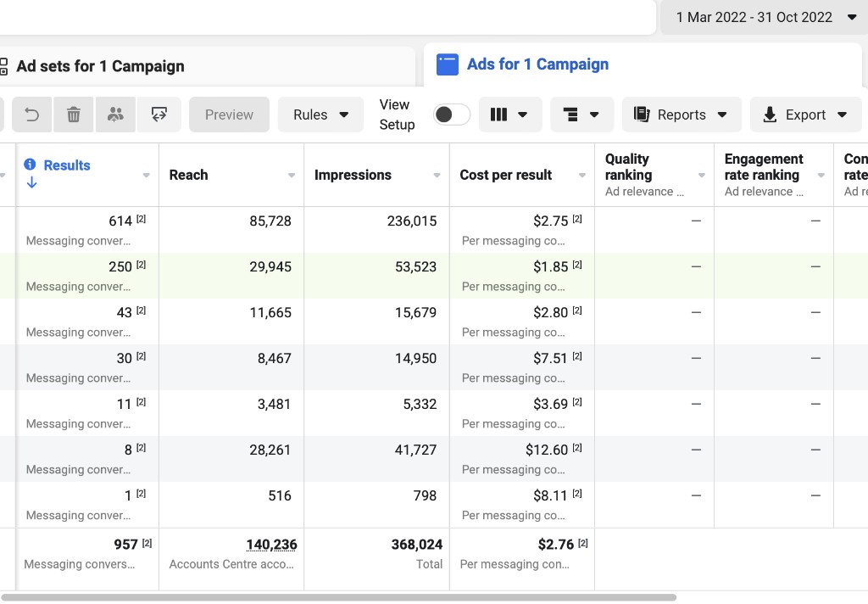Click the total impressions 368,024
This screenshot has width=868, height=604.
point(417,545)
